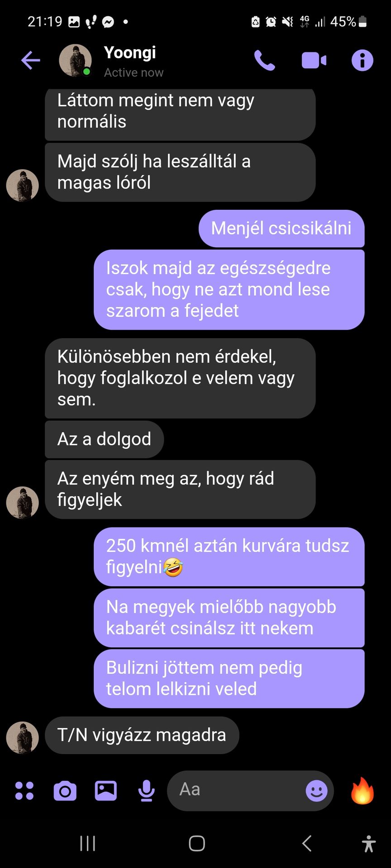
Task: Tap the back arrow to leave chat
Action: [31, 60]
